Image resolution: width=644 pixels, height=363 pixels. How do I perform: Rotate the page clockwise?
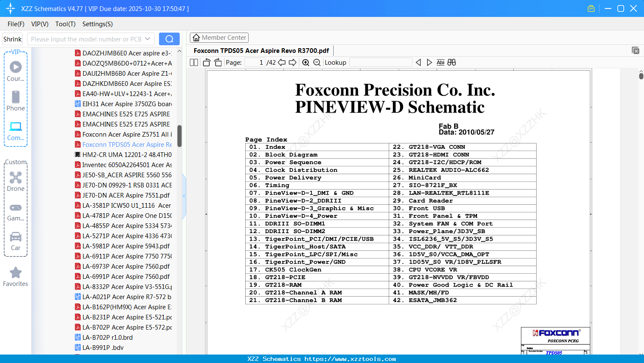tap(218, 63)
